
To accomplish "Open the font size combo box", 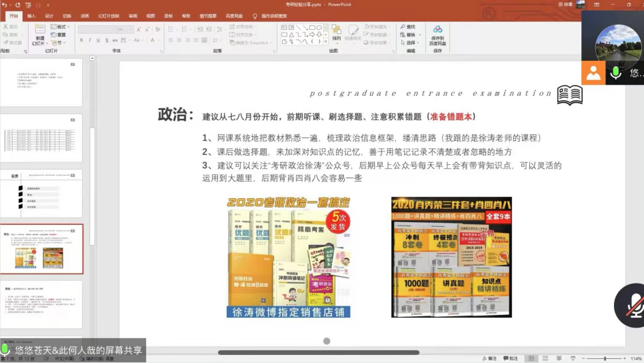I will (x=125, y=29).
